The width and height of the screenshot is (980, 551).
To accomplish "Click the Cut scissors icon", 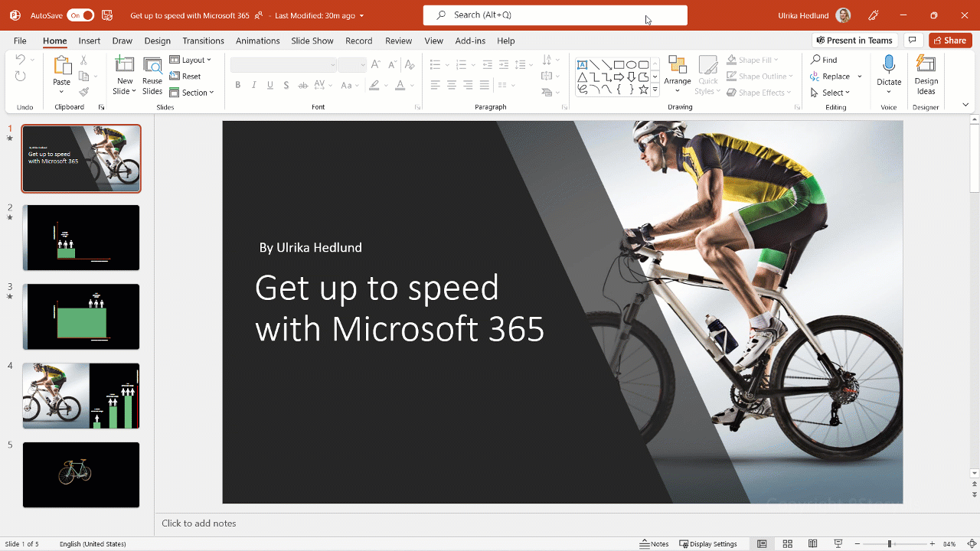I will click(x=83, y=60).
